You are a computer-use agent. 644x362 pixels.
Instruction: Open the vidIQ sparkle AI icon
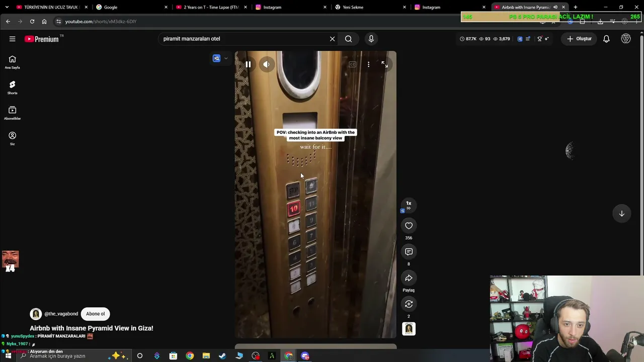(x=546, y=39)
